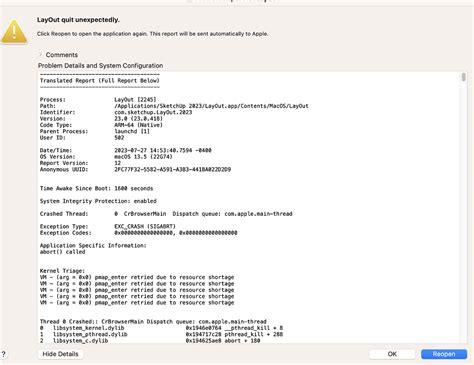This screenshot has width=474, height=365.
Task: Click the 'Application Specific Information:' label
Action: pos(93,245)
